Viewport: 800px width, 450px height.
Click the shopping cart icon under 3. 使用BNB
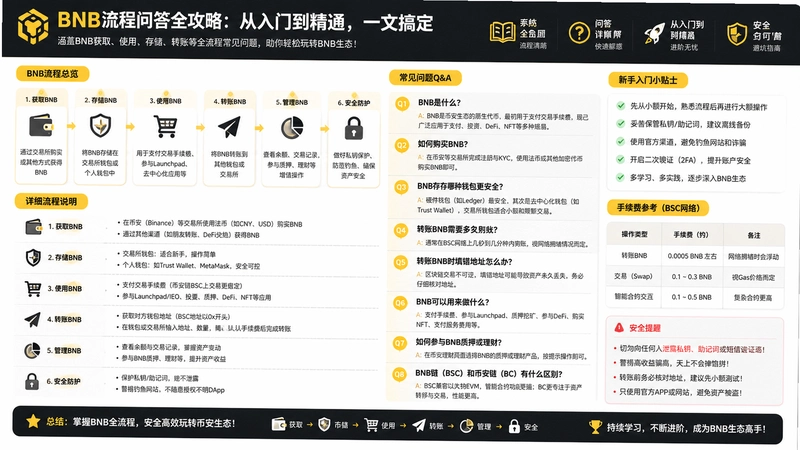point(166,126)
